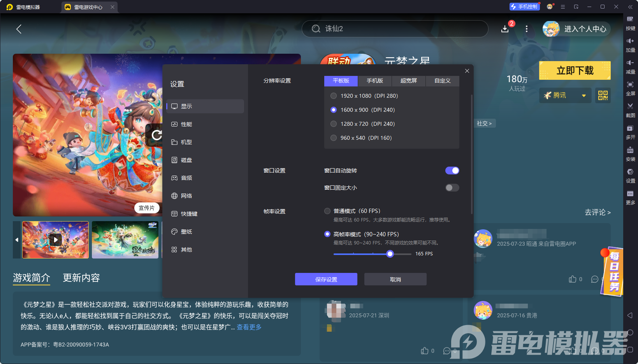Viewport: 638px width, 364px height.
Task: Toggle 全屏 fullscreen in right sidebar
Action: tap(630, 88)
